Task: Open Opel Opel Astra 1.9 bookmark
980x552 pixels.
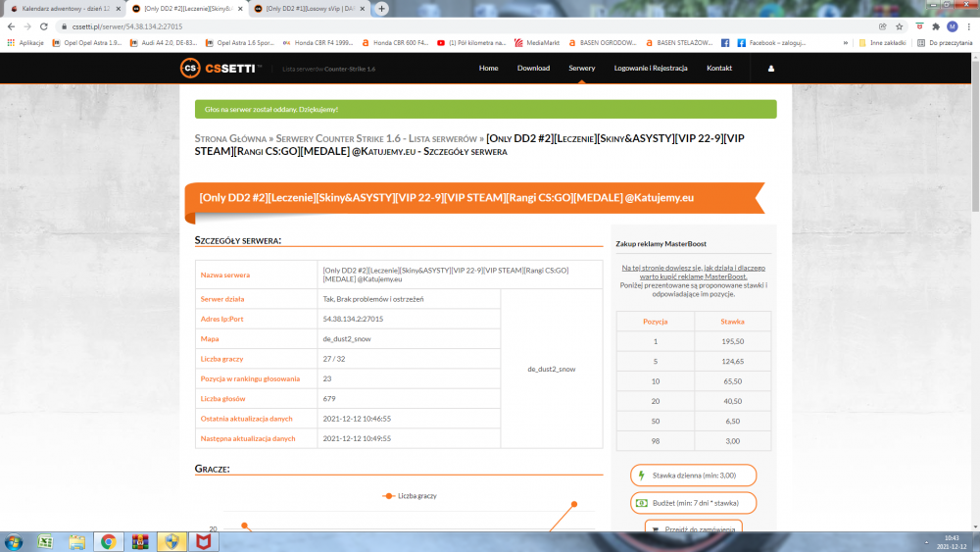Action: pyautogui.click(x=87, y=43)
